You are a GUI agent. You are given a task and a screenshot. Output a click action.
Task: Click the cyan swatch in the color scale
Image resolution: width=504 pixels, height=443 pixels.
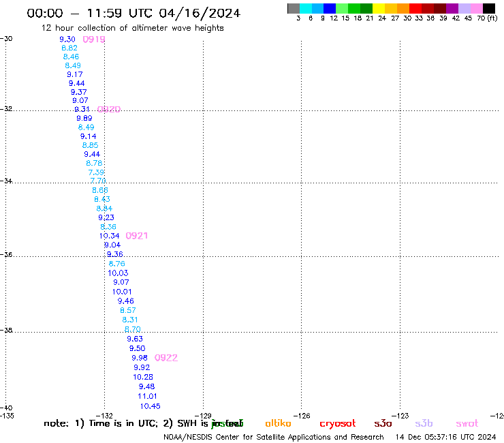(306, 8)
